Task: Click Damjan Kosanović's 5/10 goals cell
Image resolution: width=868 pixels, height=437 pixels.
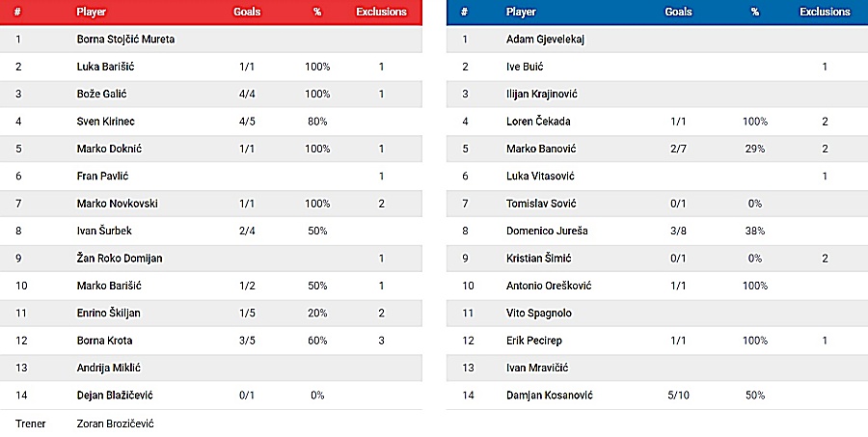Action: click(678, 396)
